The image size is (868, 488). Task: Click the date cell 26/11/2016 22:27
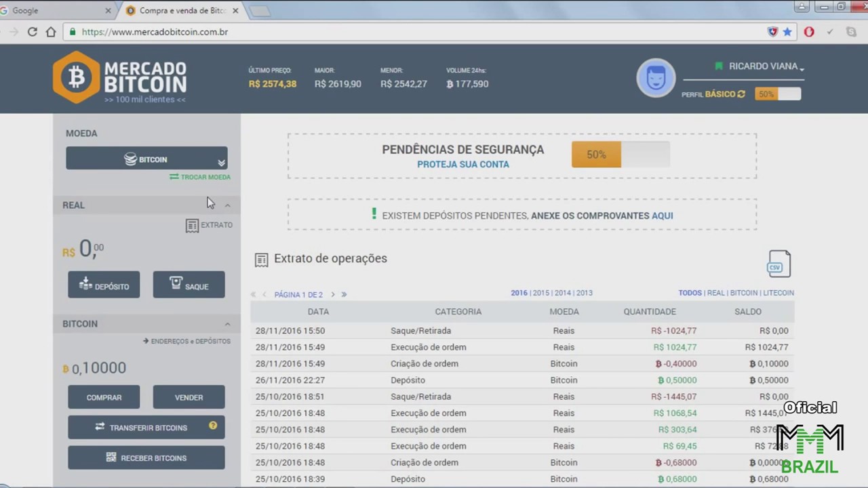point(290,380)
